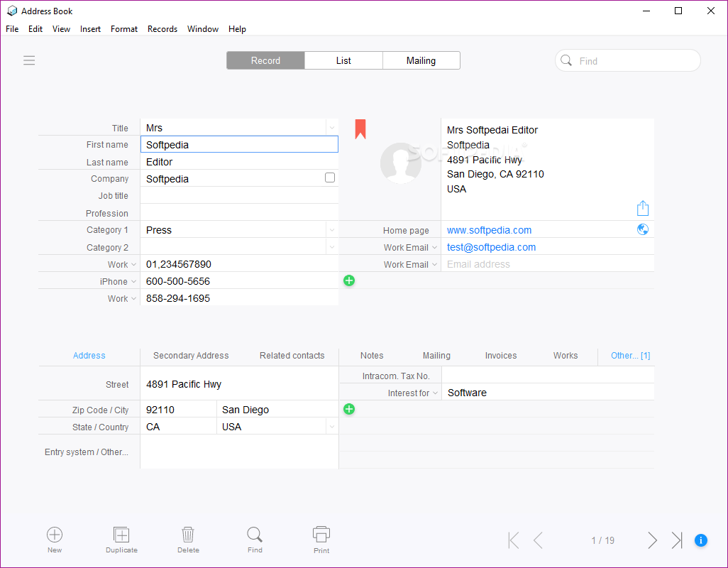This screenshot has width=728, height=568.
Task: Open the Secondary Address tab
Action: (x=191, y=355)
